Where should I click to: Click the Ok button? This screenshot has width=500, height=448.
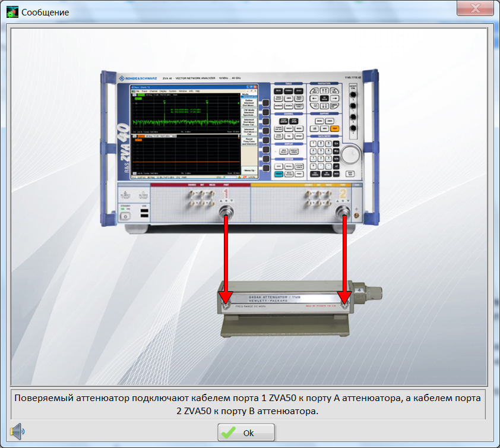[246, 433]
